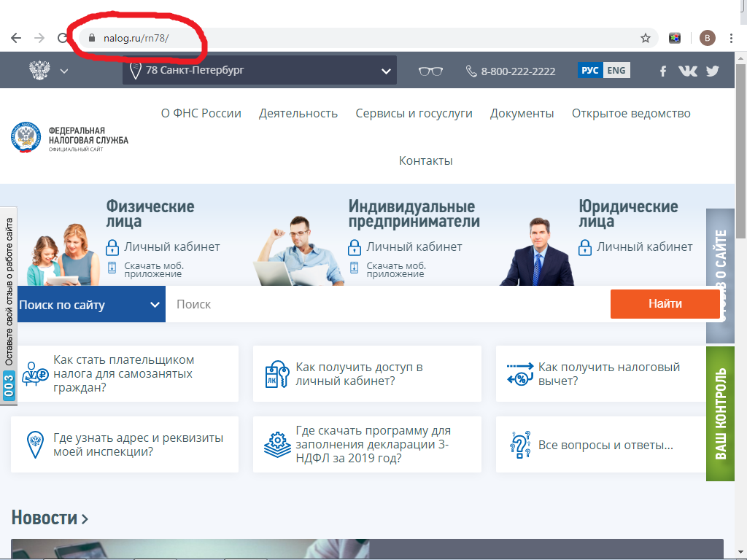Click the VK social media icon
The width and height of the screenshot is (747, 560).
688,71
